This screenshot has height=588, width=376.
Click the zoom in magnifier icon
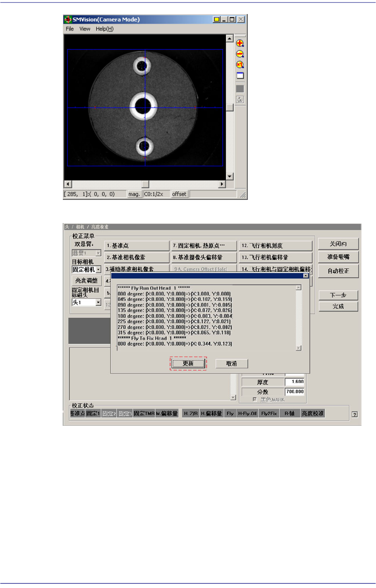point(240,43)
